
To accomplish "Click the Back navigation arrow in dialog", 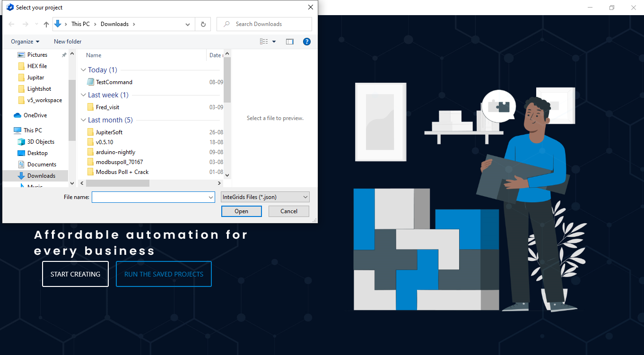I will [11, 24].
